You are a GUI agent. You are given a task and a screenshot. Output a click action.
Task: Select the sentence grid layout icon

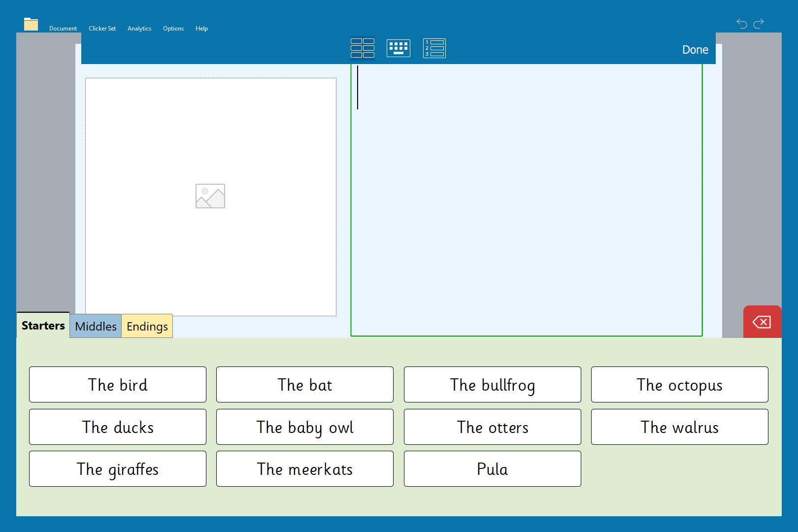[x=362, y=48]
